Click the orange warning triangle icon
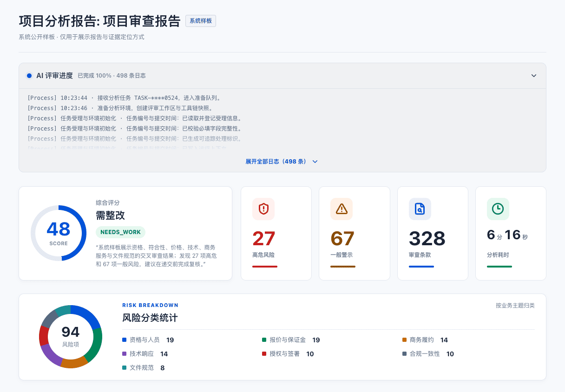565x392 pixels. tap(342, 209)
